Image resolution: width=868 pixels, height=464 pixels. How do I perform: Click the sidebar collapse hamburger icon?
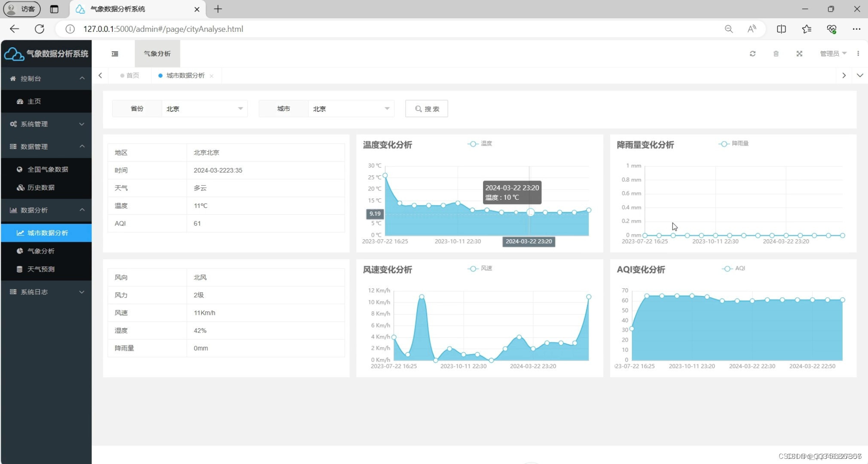pos(115,54)
